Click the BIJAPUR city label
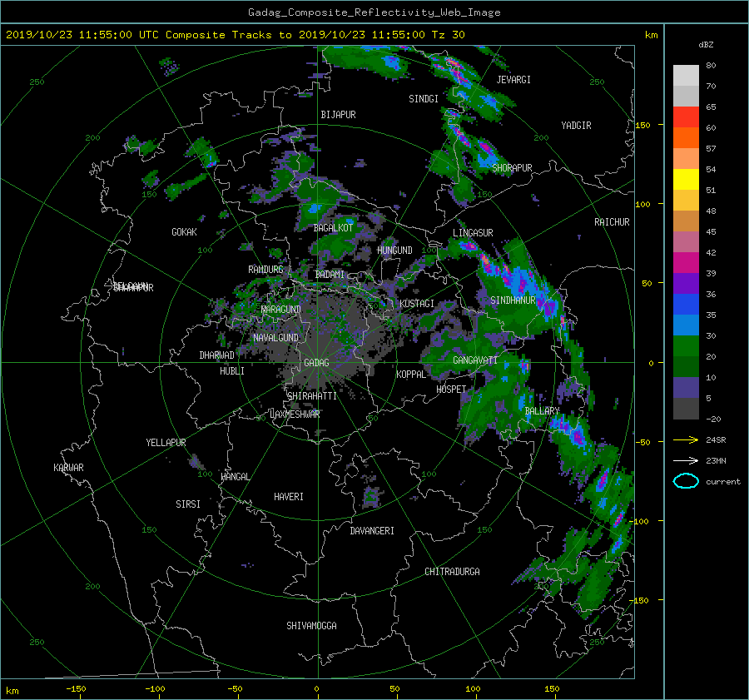Image resolution: width=749 pixels, height=700 pixels. click(x=338, y=115)
